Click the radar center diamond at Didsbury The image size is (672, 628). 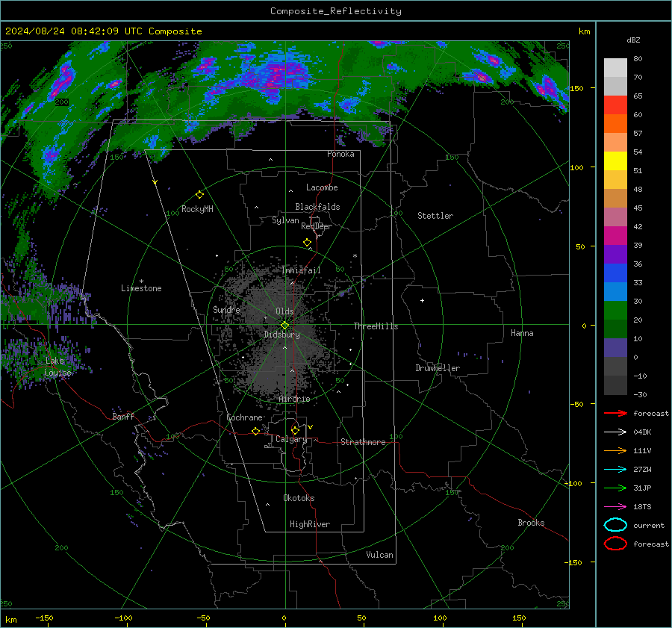[x=284, y=326]
